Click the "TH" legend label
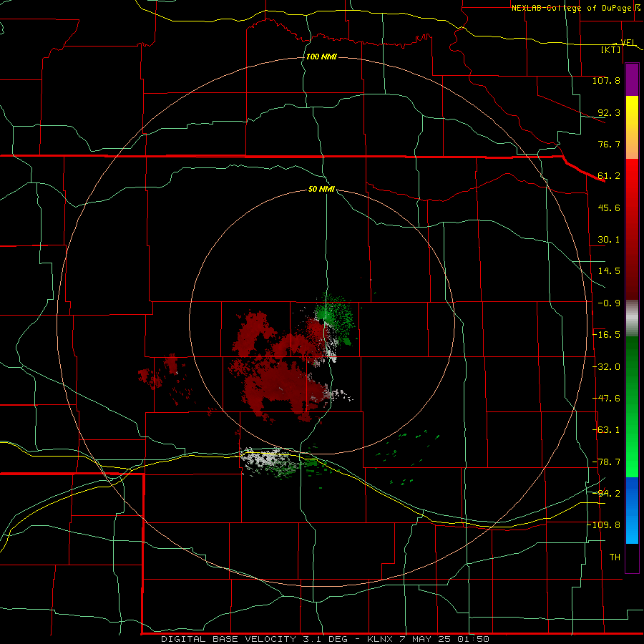Image resolution: width=644 pixels, height=644 pixels. [x=615, y=557]
